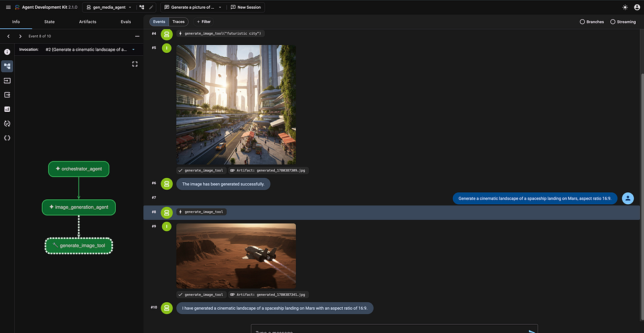644x333 pixels.
Task: Click message 'The image has been generated successfully.'
Action: tap(223, 184)
